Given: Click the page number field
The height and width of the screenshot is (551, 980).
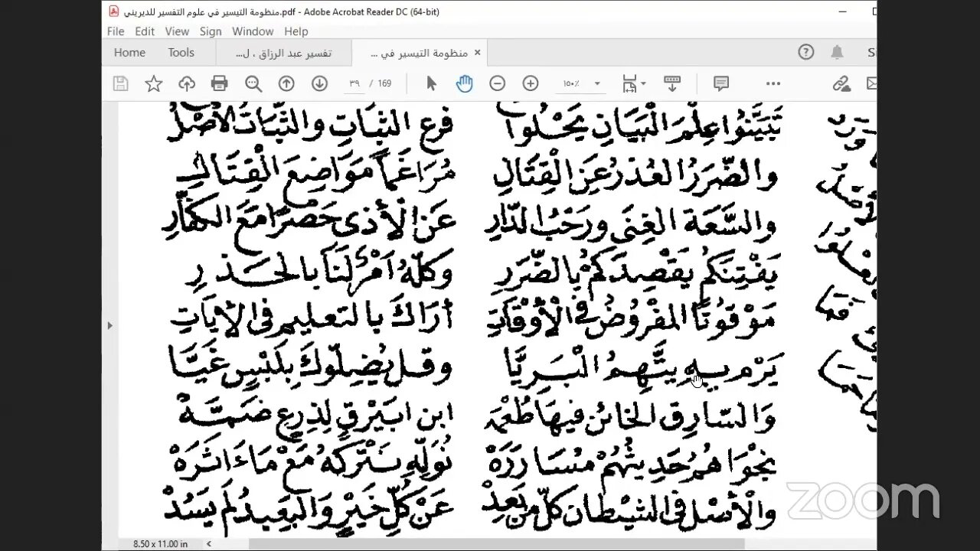Looking at the screenshot, I should tap(354, 83).
